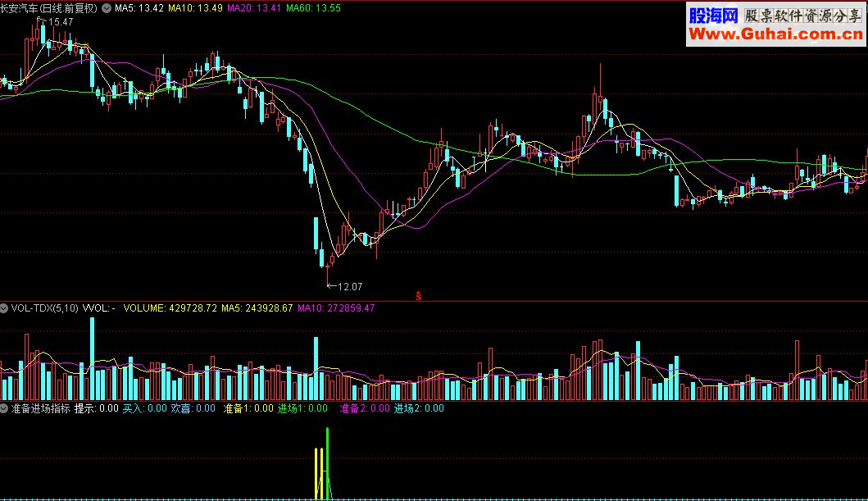This screenshot has height=501, width=868.
Task: Click the 欢喜: 0.00 value
Action: pos(193,408)
